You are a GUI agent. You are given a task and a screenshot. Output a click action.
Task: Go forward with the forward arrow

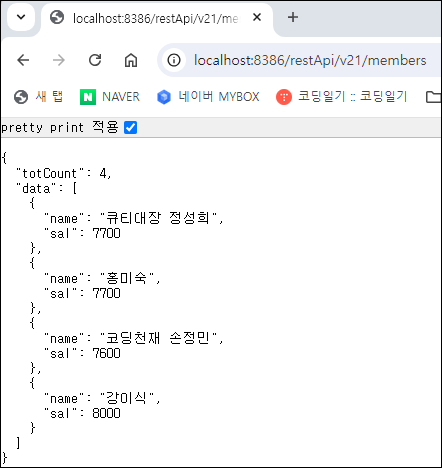click(59, 60)
